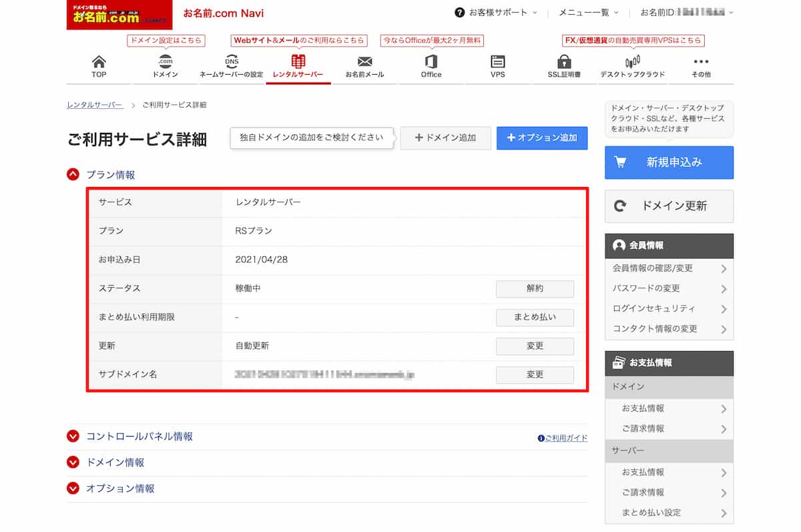Screen dimensions: 801x532
Task: Expand the ドメイン情報 section
Action: [x=73, y=463]
